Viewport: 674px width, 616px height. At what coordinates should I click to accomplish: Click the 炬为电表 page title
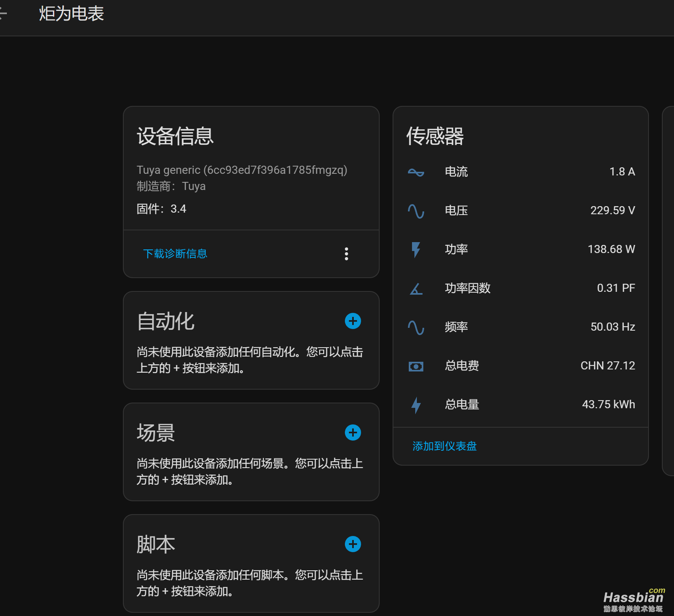point(72,14)
